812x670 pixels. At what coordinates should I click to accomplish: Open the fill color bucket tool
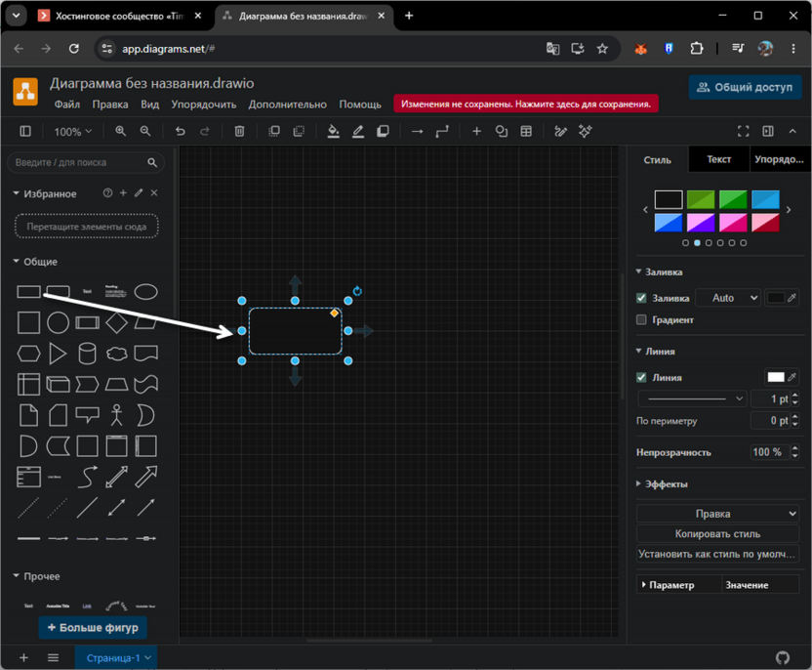334,132
